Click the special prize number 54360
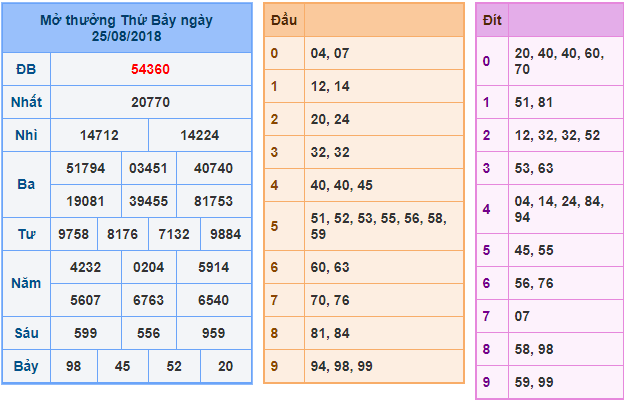This screenshot has height=403, width=624. [151, 69]
